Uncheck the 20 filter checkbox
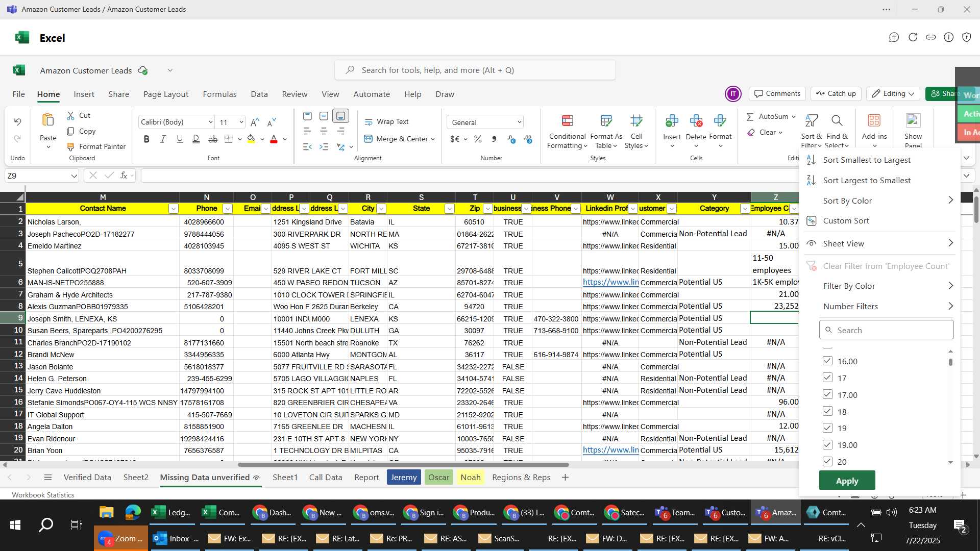 (827, 462)
